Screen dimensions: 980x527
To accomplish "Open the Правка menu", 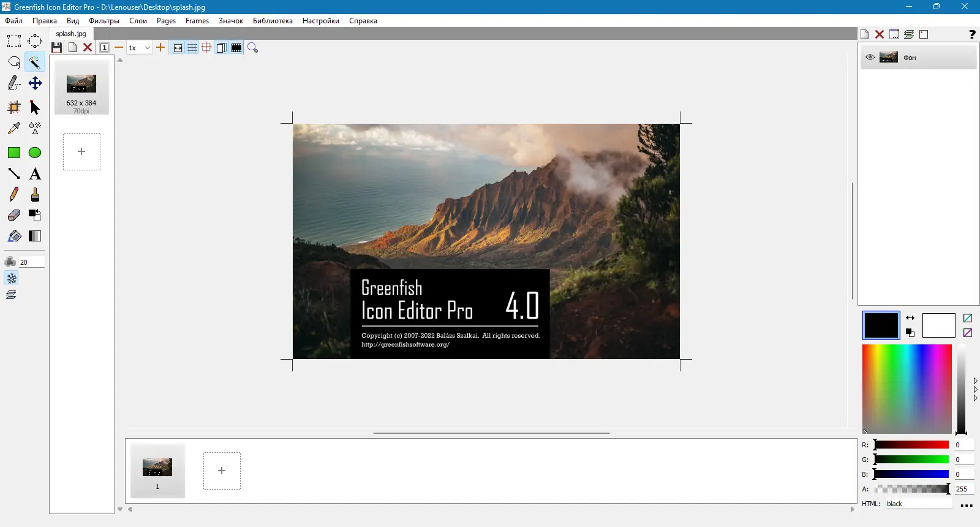I will point(45,21).
